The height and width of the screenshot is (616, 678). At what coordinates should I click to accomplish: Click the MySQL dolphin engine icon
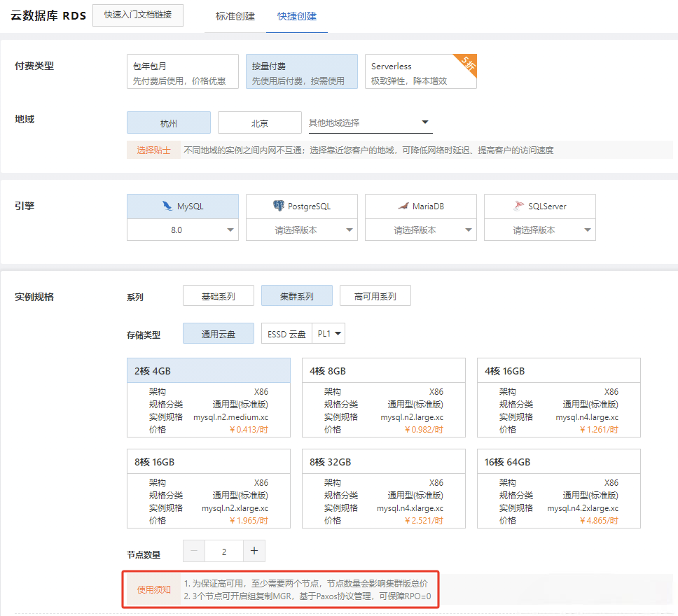pyautogui.click(x=167, y=206)
